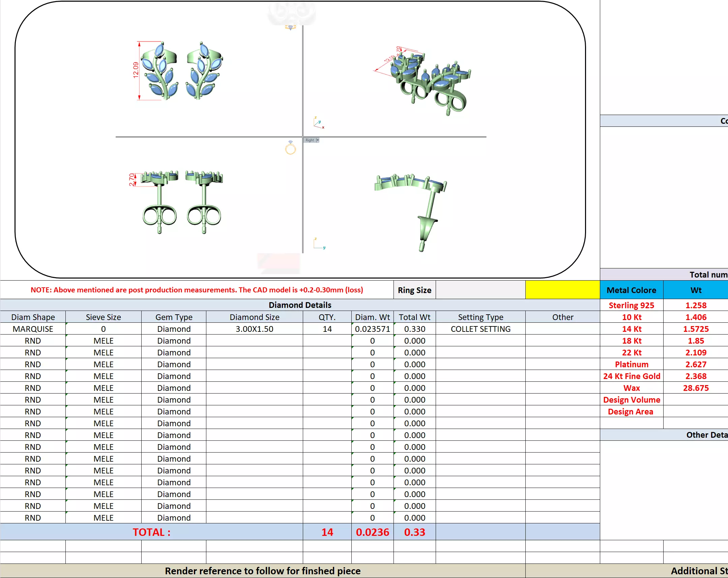Click the '0.023571' diamond weight cell

tap(373, 329)
